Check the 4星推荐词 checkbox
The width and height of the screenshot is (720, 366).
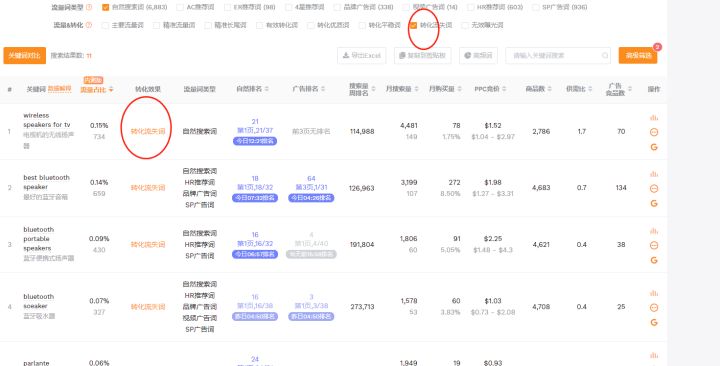coord(288,7)
